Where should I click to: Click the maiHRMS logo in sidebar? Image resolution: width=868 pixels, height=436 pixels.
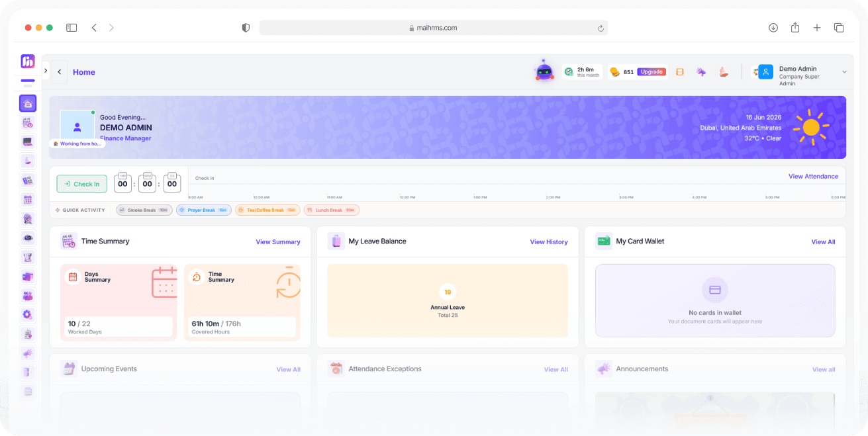(x=28, y=62)
